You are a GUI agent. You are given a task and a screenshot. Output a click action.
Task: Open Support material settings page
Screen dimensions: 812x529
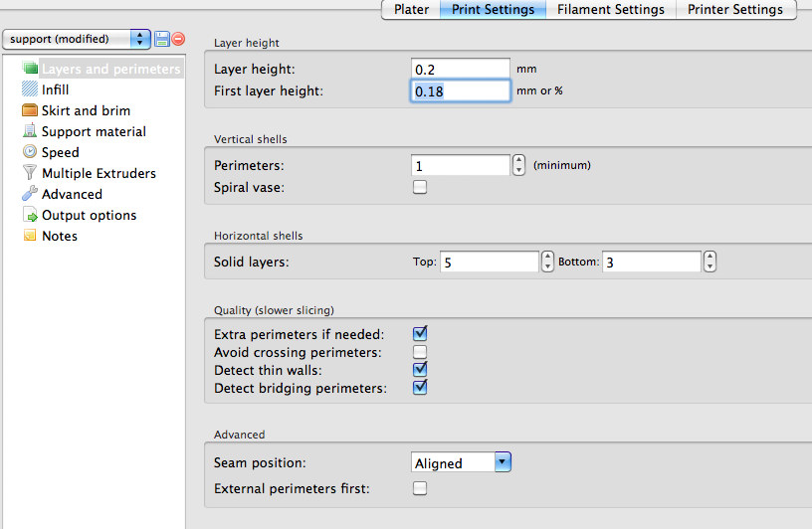coord(94,131)
